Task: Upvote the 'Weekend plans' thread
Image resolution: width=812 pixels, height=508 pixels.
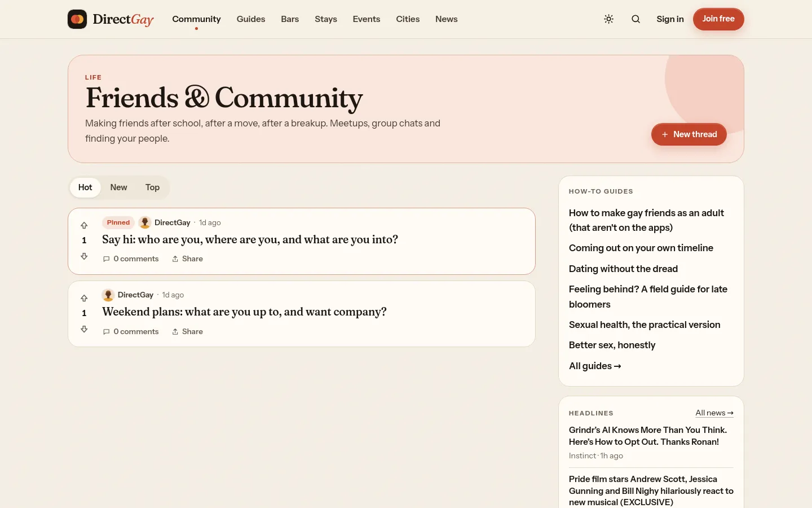Action: 84,298
